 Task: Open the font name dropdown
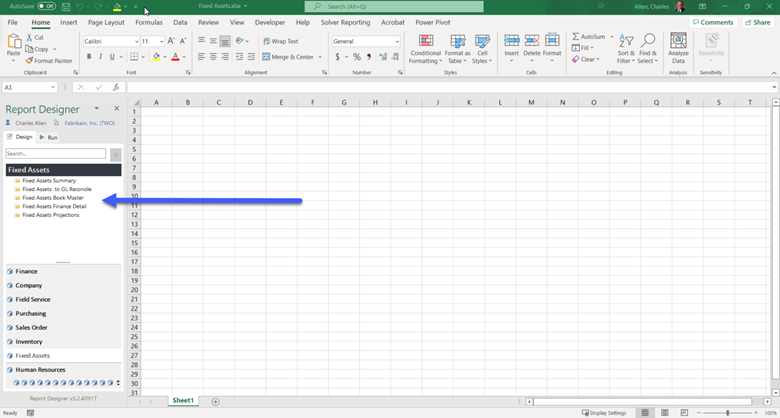pyautogui.click(x=135, y=41)
